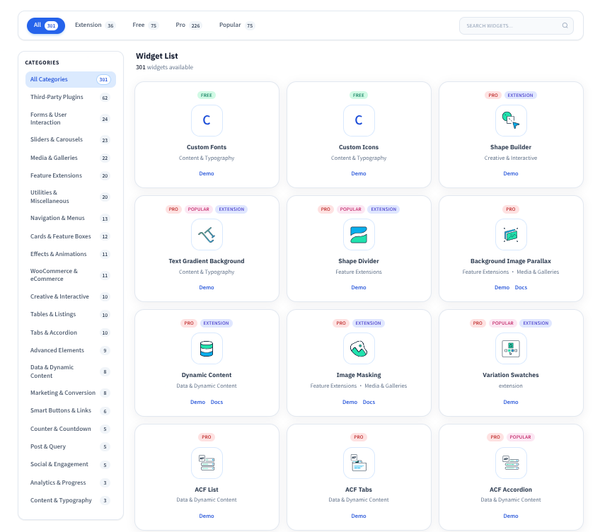Open Demo link for ACF Tabs
The width and height of the screenshot is (600, 532).
click(359, 516)
